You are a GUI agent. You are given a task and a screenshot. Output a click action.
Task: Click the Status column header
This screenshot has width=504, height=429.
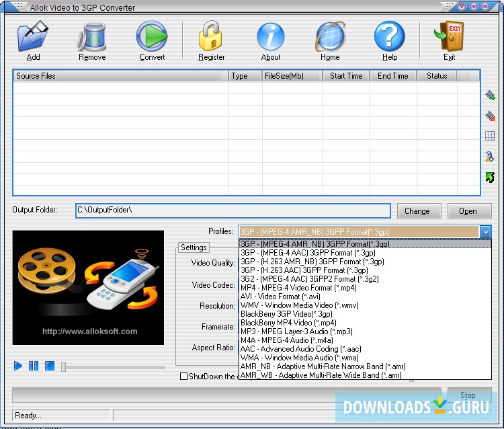pyautogui.click(x=437, y=76)
